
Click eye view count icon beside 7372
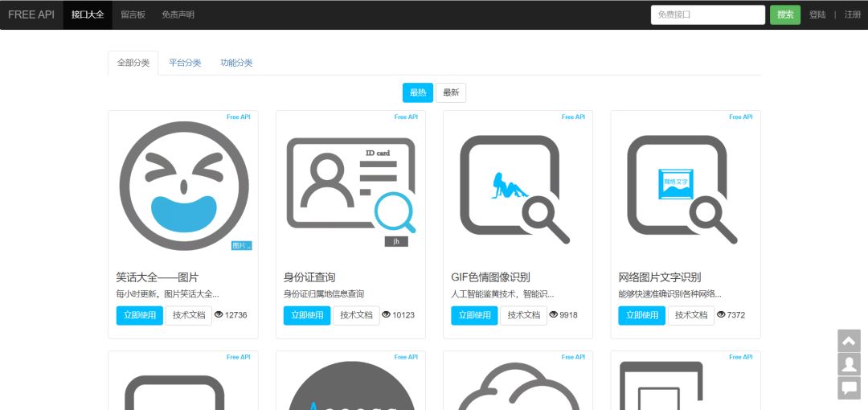click(721, 314)
